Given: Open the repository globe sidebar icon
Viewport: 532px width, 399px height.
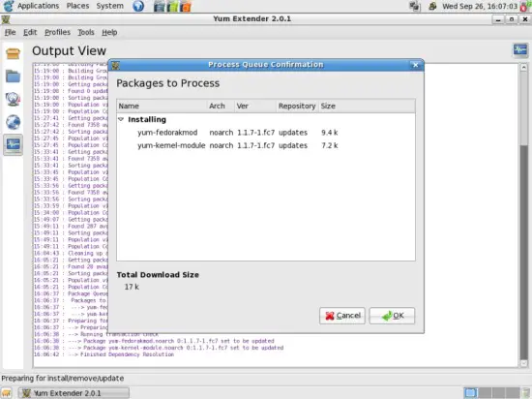Looking at the screenshot, I should [x=13, y=122].
